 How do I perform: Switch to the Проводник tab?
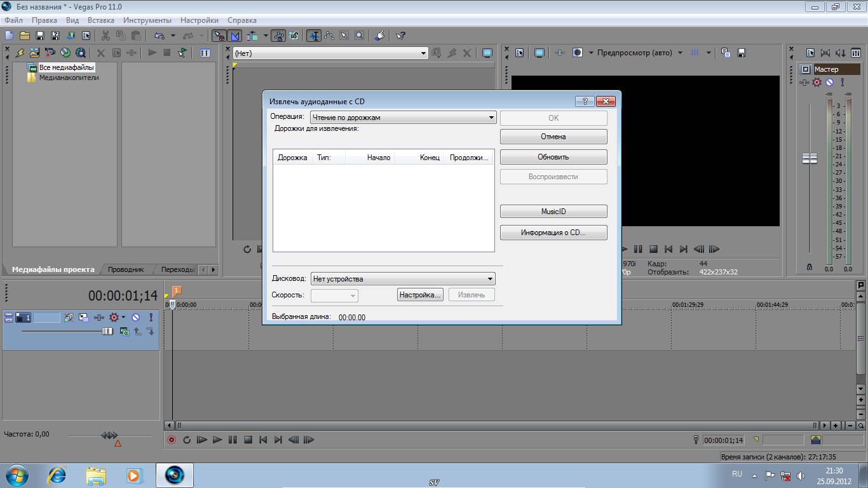126,269
